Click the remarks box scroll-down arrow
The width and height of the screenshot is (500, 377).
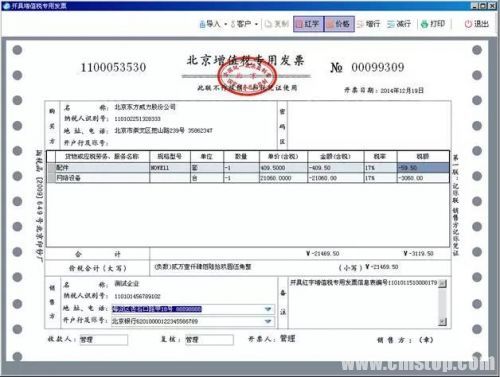442,322
